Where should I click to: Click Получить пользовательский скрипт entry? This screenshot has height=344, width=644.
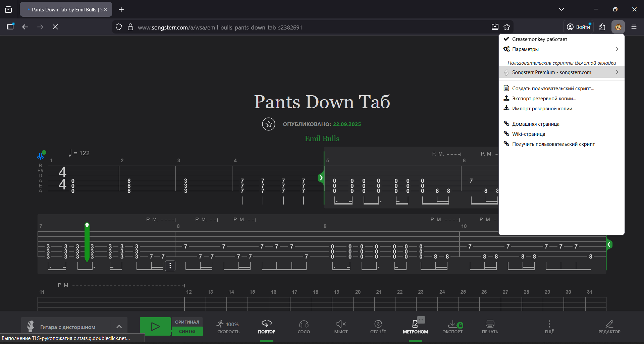(x=561, y=144)
